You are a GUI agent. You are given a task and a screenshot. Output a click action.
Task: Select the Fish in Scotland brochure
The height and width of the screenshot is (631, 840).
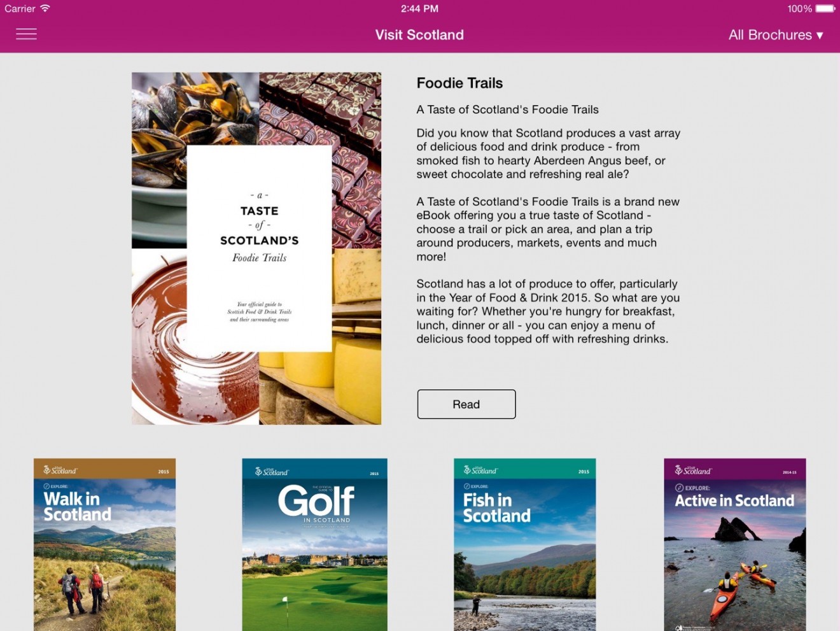tap(525, 544)
